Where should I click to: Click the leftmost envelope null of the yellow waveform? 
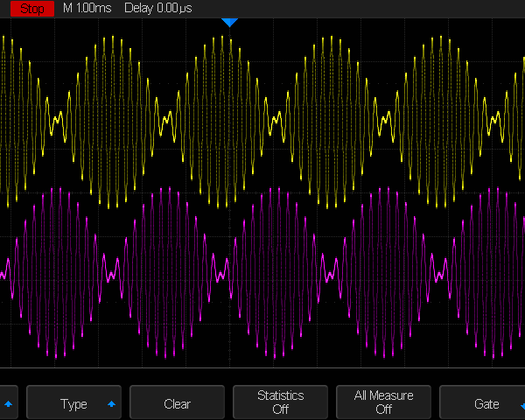pyautogui.click(x=59, y=121)
